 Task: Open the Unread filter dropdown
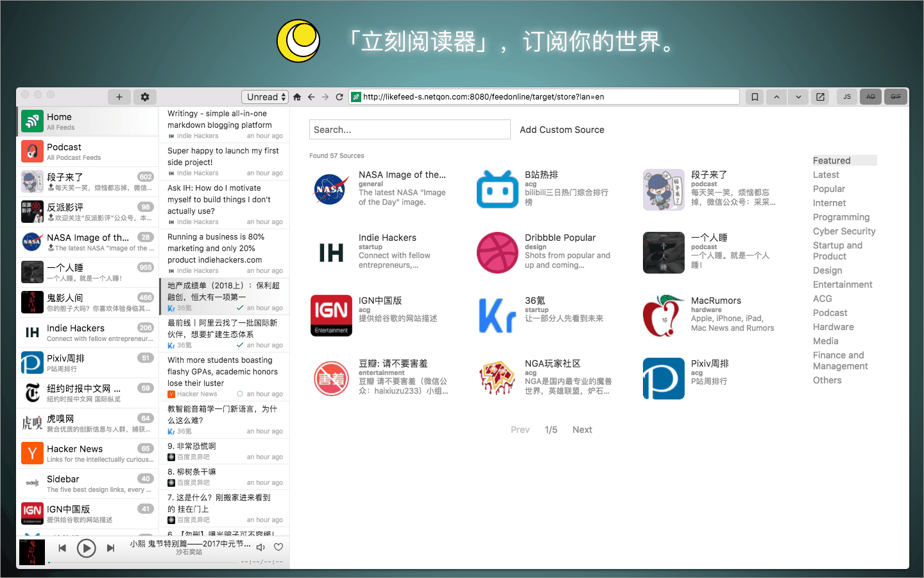click(264, 96)
